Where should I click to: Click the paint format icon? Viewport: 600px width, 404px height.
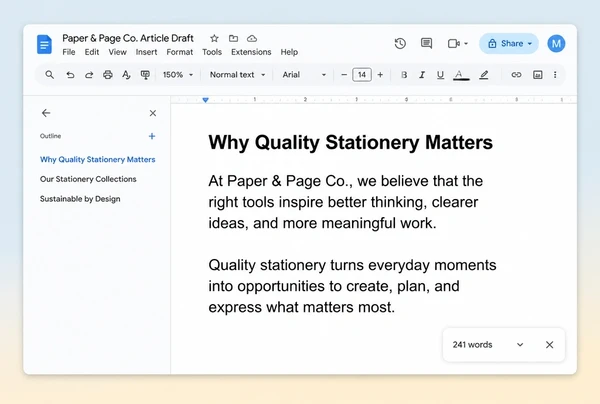(145, 75)
